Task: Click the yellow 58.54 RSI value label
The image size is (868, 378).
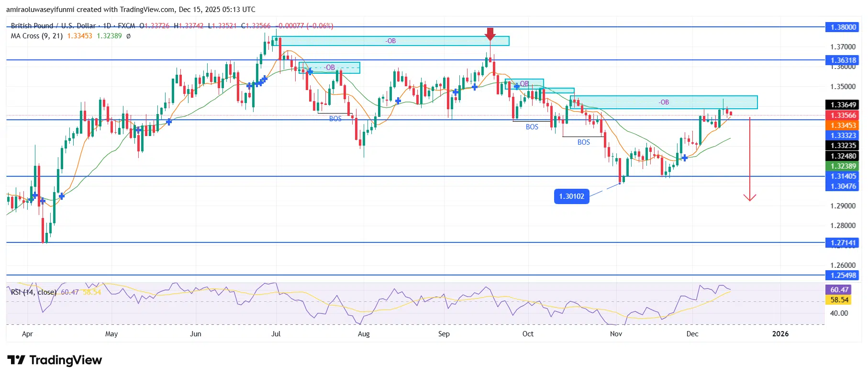Action: coord(839,300)
